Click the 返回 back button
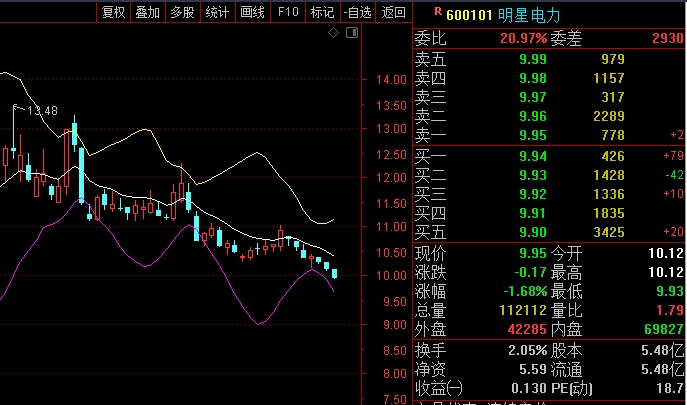The width and height of the screenshot is (687, 405). click(x=393, y=12)
